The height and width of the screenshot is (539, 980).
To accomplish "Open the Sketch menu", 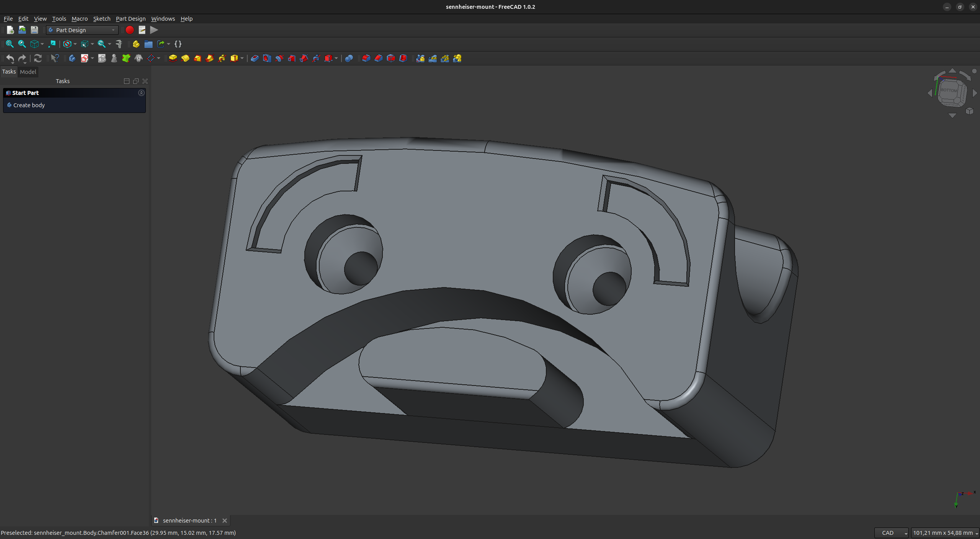I will [101, 18].
